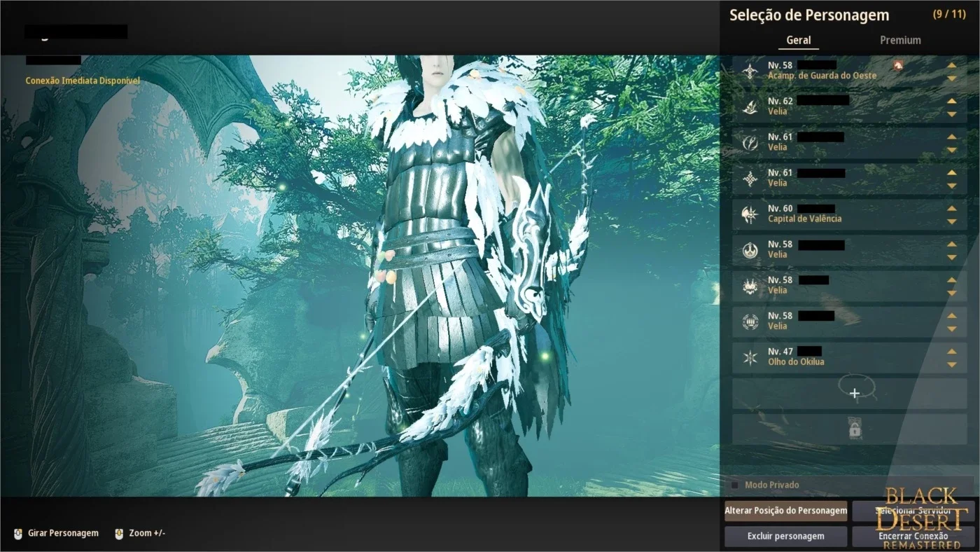
Task: Switch to the Premium tab
Action: point(900,40)
